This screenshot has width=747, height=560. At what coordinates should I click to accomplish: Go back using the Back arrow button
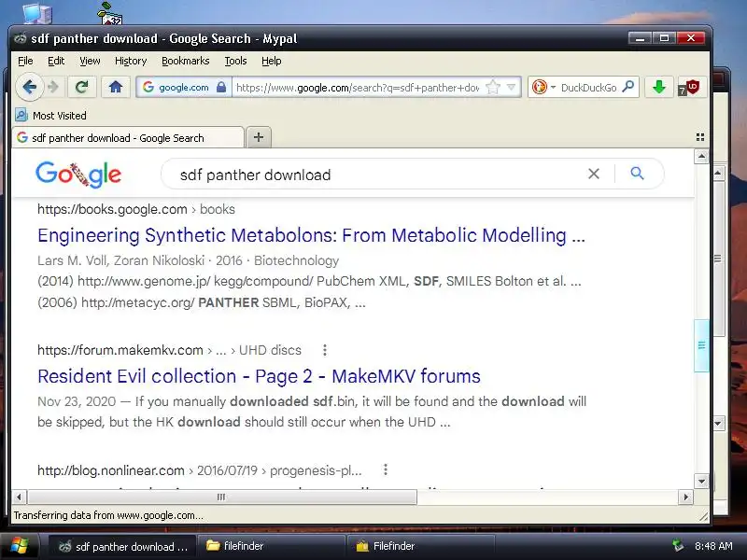click(x=30, y=87)
